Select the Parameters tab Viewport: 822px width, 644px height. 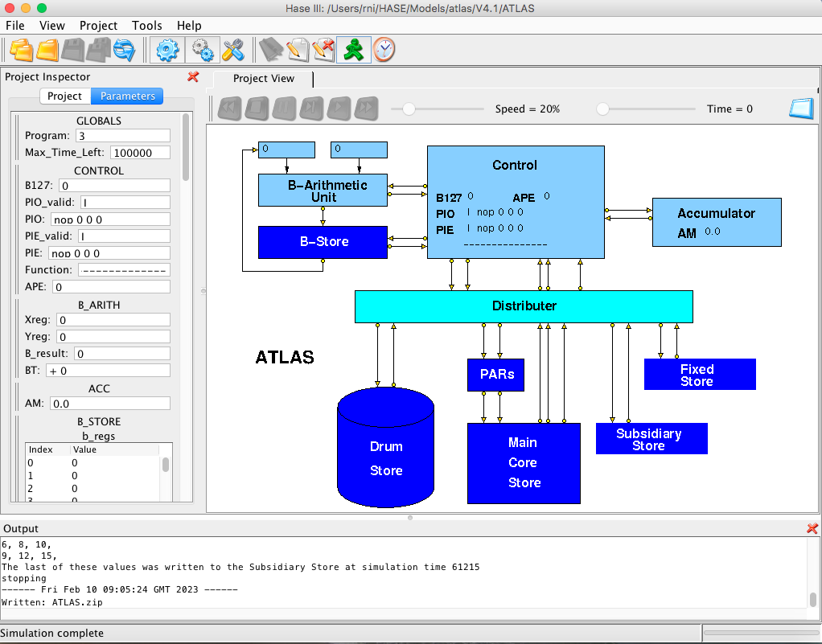tap(127, 96)
